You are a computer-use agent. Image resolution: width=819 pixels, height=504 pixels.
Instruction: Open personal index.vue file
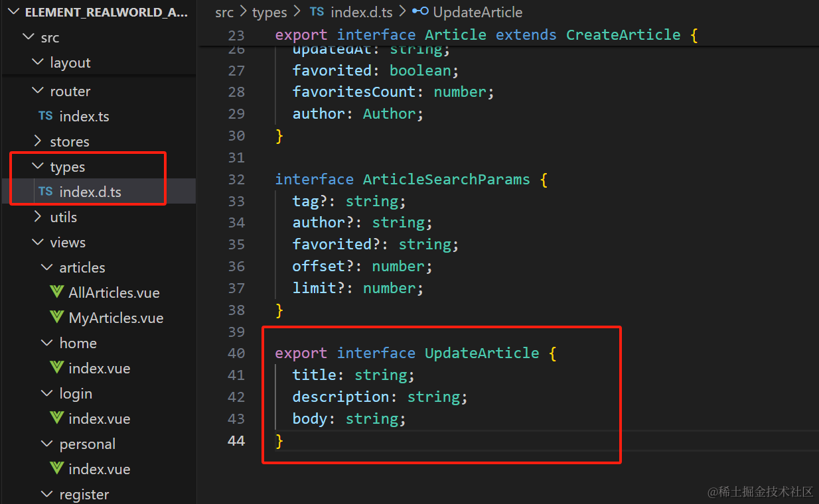point(99,469)
